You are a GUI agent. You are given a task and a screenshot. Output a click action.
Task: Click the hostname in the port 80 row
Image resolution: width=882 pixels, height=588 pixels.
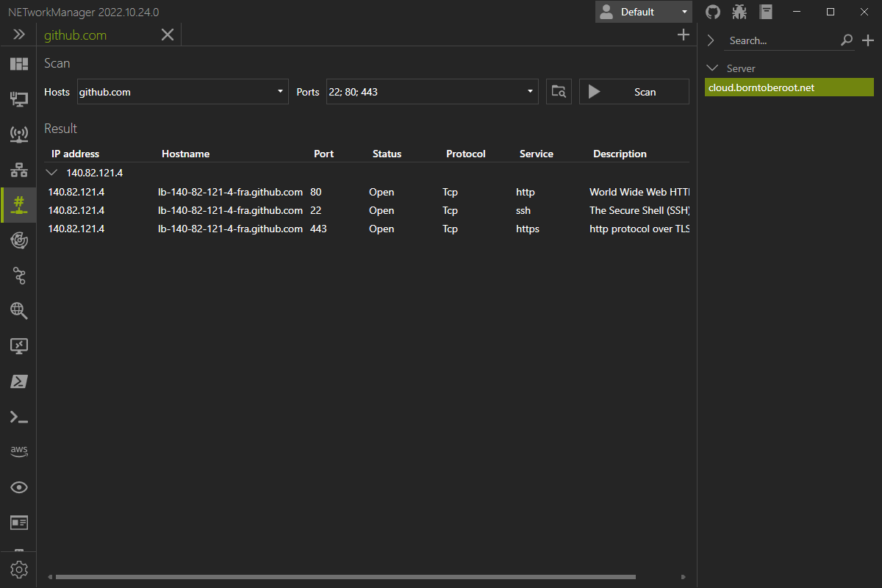click(231, 192)
